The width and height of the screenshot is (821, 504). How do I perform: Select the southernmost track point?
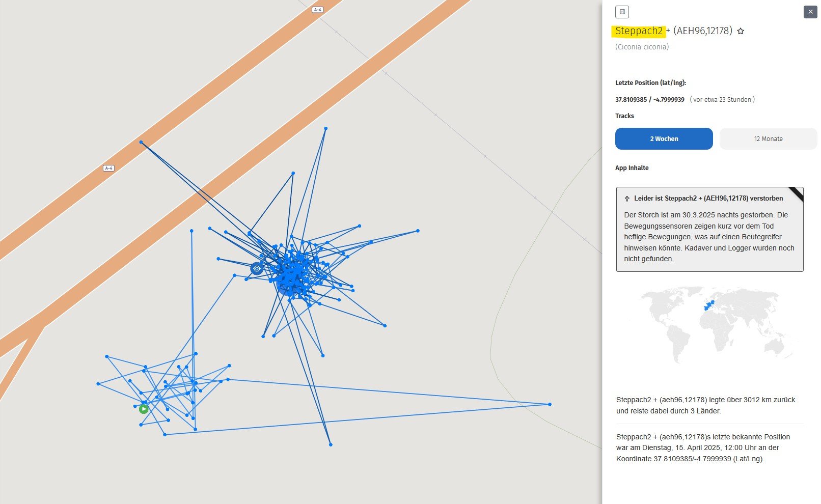331,444
